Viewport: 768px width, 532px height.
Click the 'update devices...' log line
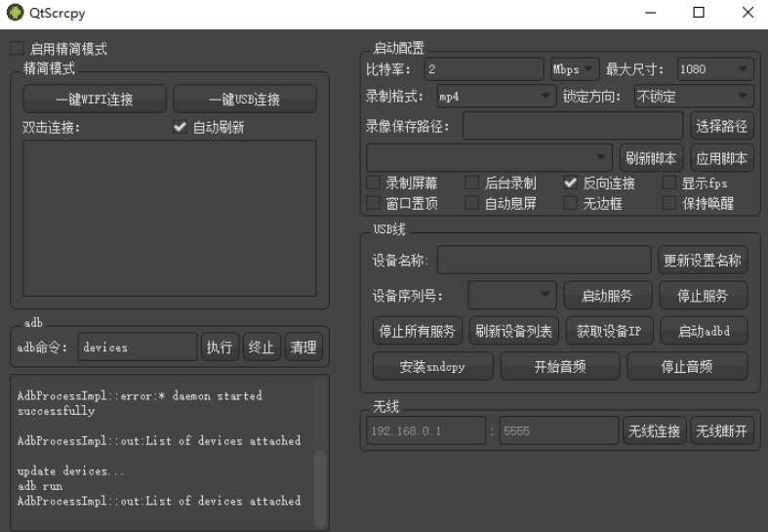point(70,471)
